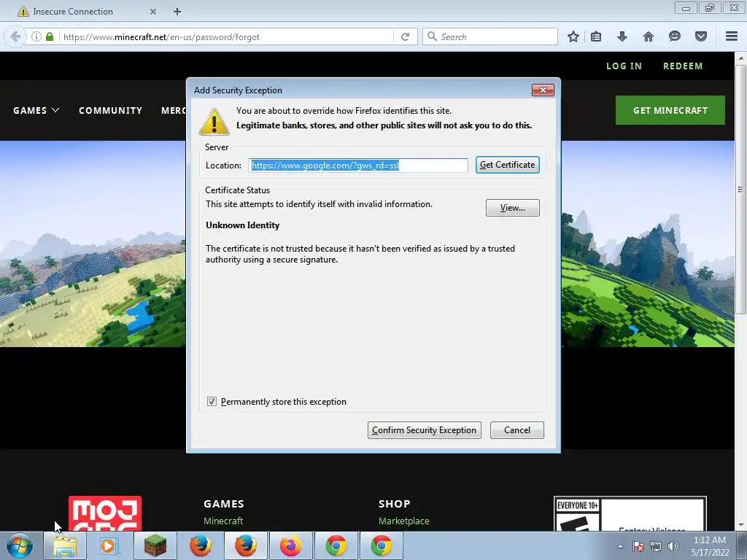Click the green padlock icon
This screenshot has width=747, height=560.
50,36
